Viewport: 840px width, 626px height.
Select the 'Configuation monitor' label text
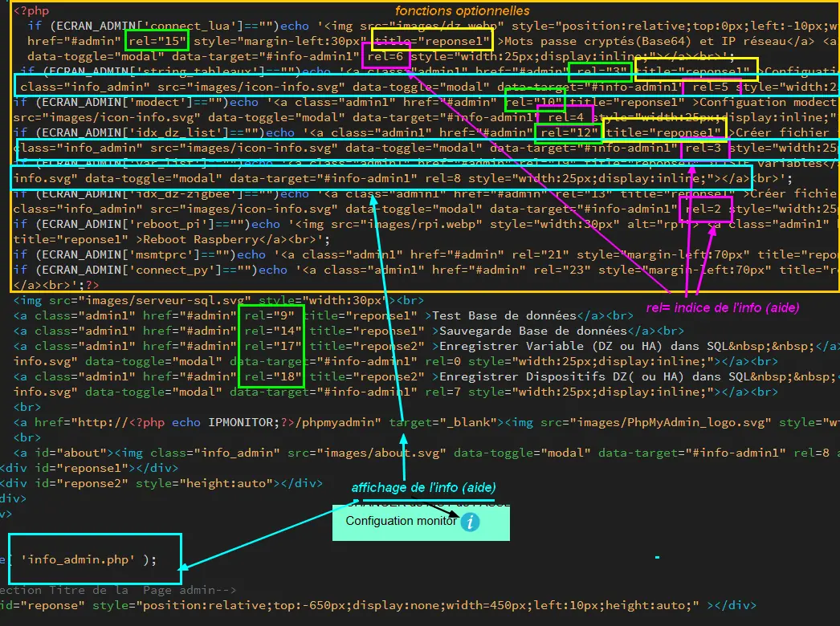[402, 521]
